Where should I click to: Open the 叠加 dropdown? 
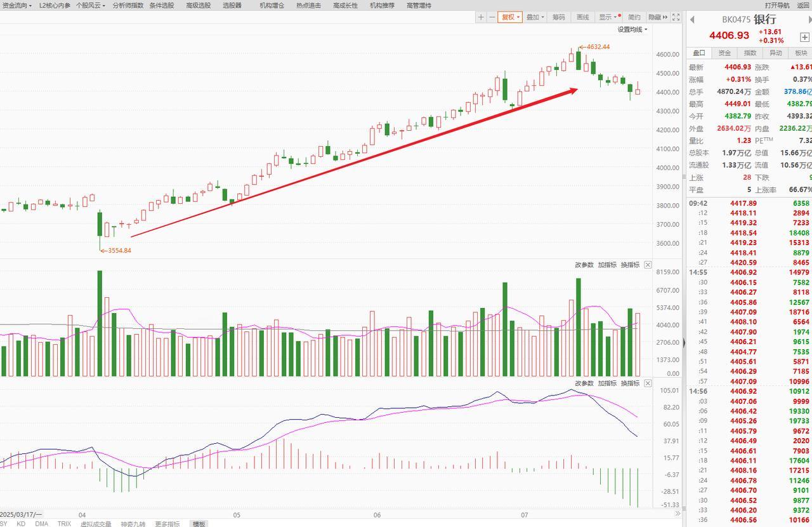point(535,17)
